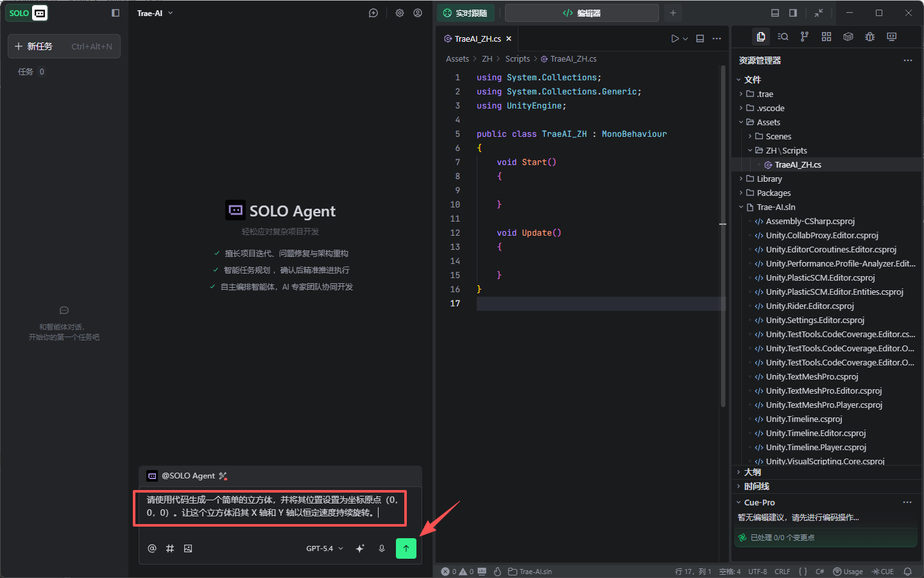
Task: Click the Usage status bar item
Action: (848, 572)
